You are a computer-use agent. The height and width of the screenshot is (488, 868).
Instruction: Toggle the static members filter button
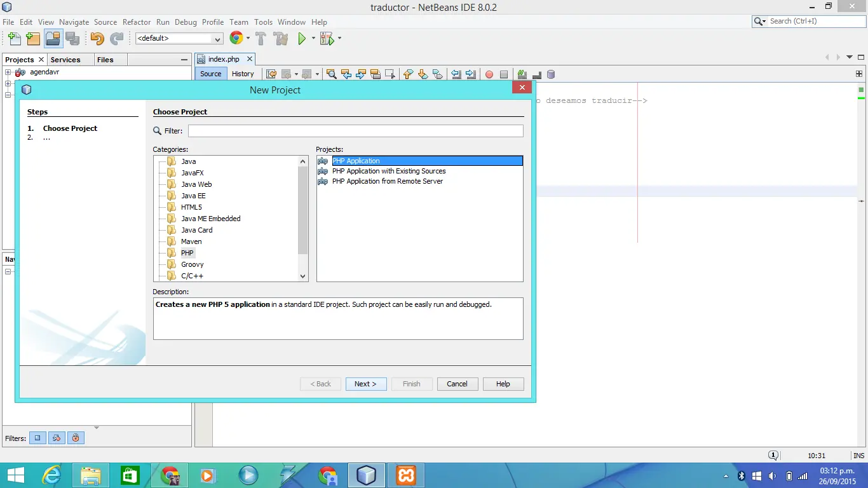57,438
